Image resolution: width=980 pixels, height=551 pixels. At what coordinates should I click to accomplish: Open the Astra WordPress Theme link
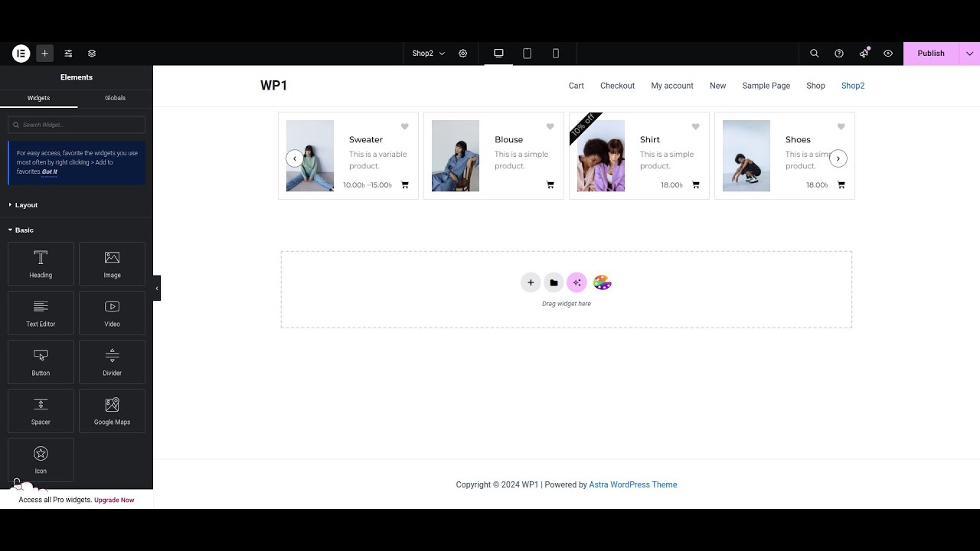[632, 484]
